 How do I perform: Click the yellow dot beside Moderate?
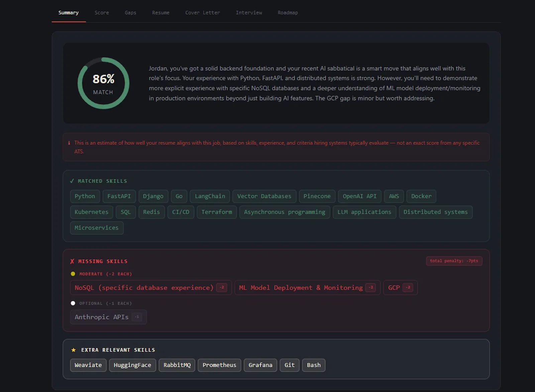73,274
